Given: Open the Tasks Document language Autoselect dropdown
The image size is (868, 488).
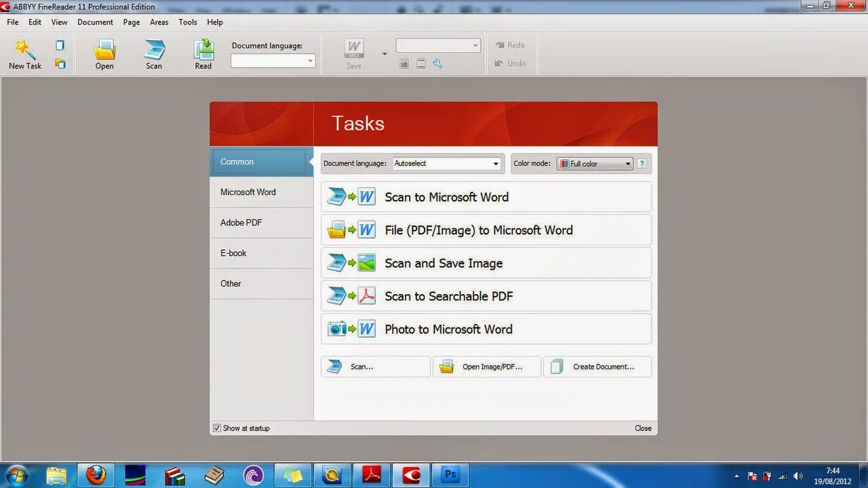Looking at the screenshot, I should click(446, 163).
